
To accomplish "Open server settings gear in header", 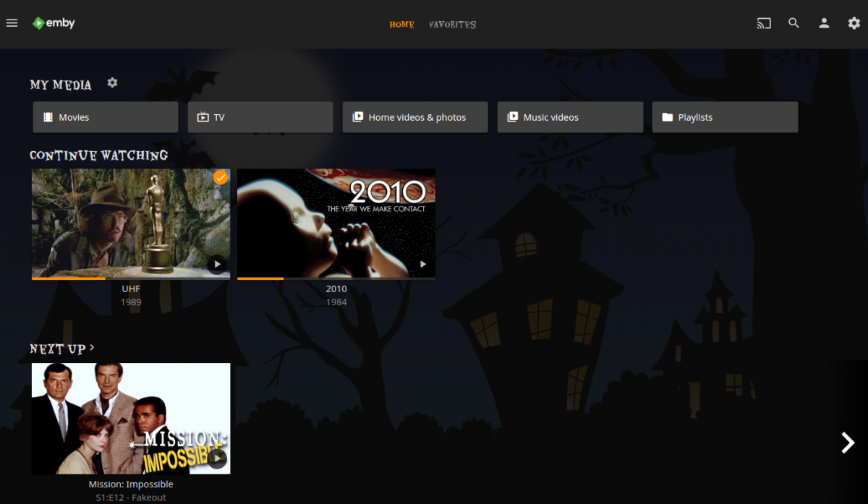I will coord(854,23).
